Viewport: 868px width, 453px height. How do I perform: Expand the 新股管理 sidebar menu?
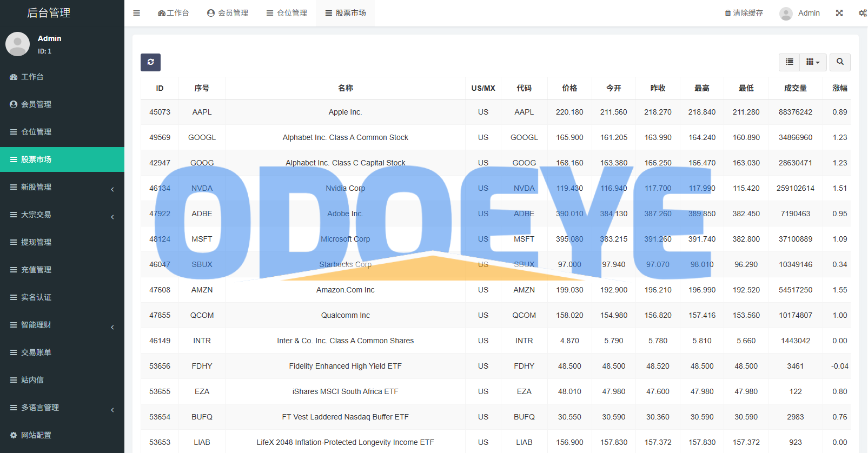pos(62,187)
